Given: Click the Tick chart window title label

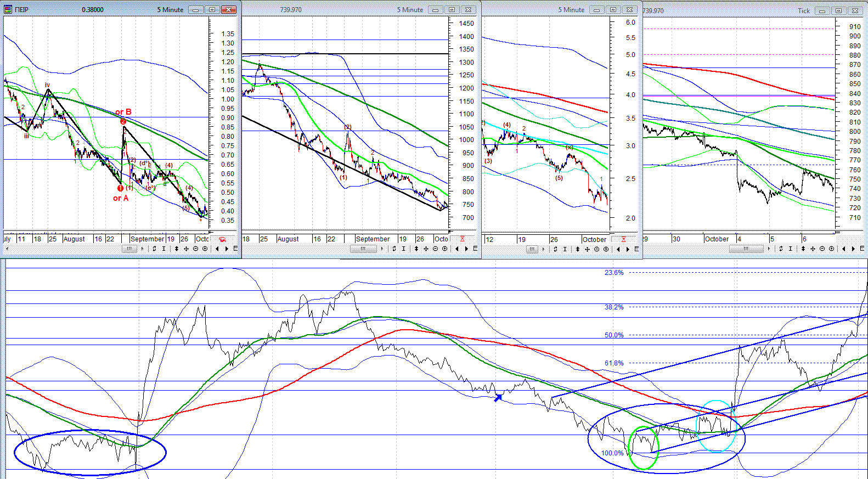Looking at the screenshot, I should click(x=803, y=10).
